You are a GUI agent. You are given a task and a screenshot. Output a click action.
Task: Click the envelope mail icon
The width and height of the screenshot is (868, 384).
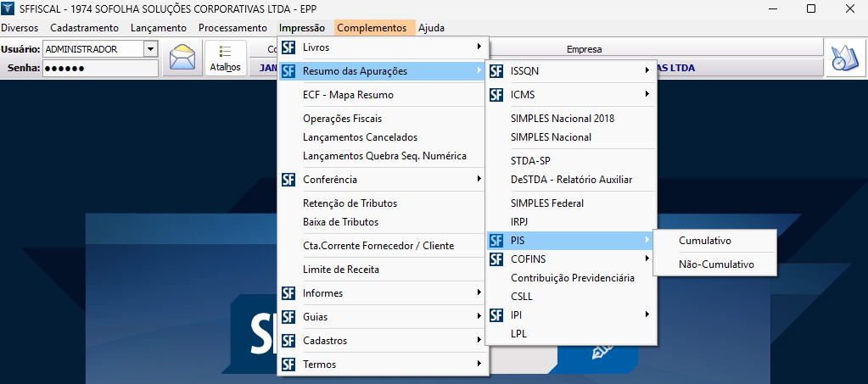point(182,58)
